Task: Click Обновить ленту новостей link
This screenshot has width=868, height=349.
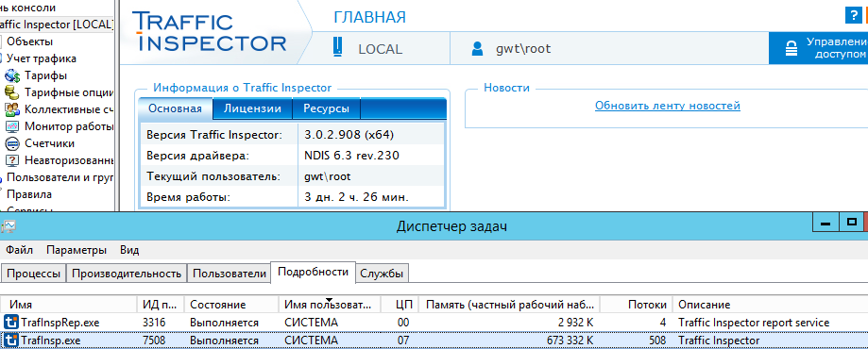Action: click(x=667, y=106)
